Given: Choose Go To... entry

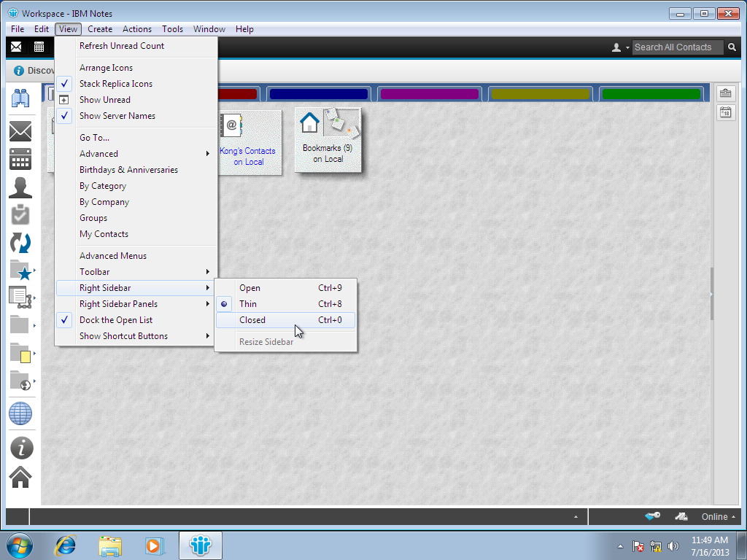Looking at the screenshot, I should click(x=136, y=138).
